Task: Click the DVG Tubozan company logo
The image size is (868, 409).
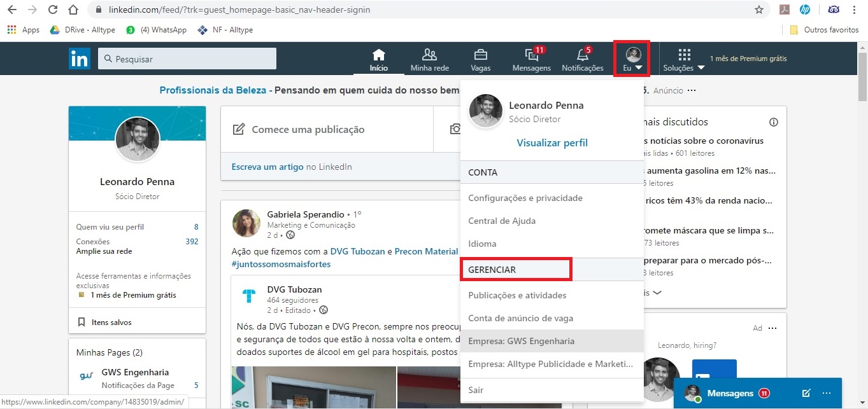Action: (248, 296)
